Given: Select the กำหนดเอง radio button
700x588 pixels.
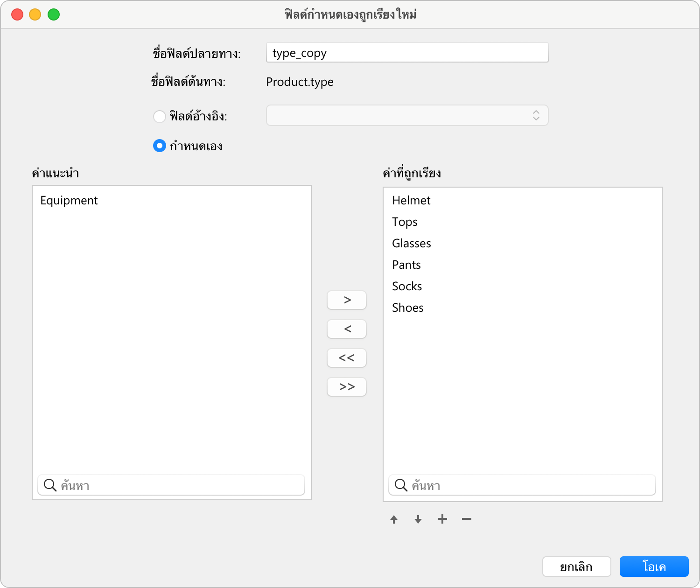Looking at the screenshot, I should 160,146.
